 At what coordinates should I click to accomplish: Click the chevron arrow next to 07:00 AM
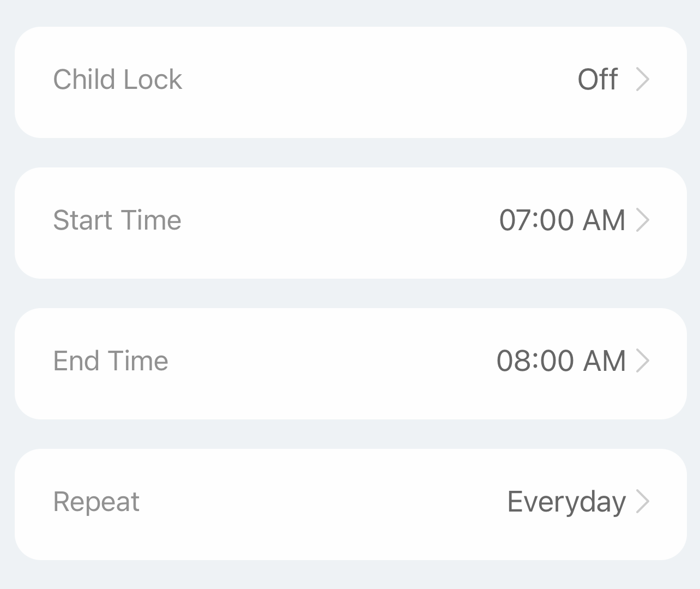(x=643, y=220)
